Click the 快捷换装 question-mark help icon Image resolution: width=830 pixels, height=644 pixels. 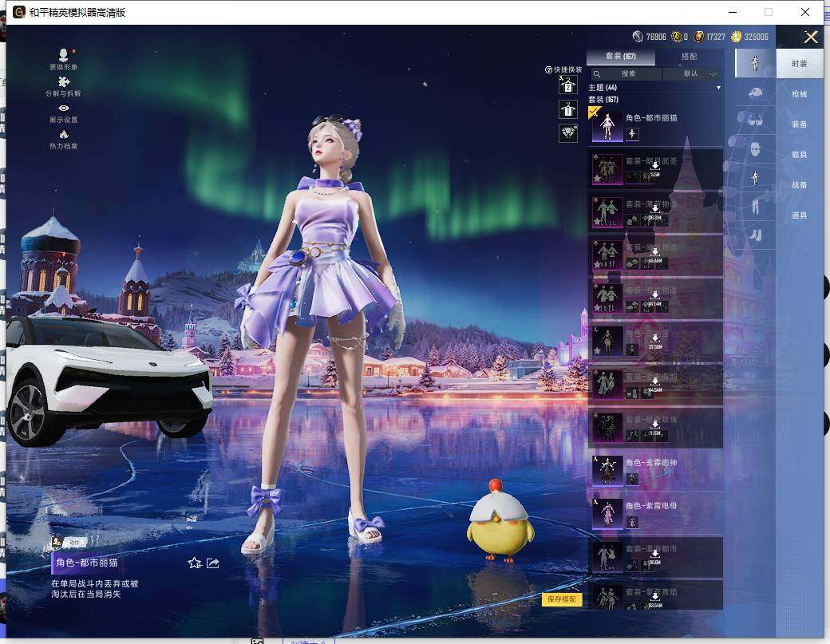548,70
